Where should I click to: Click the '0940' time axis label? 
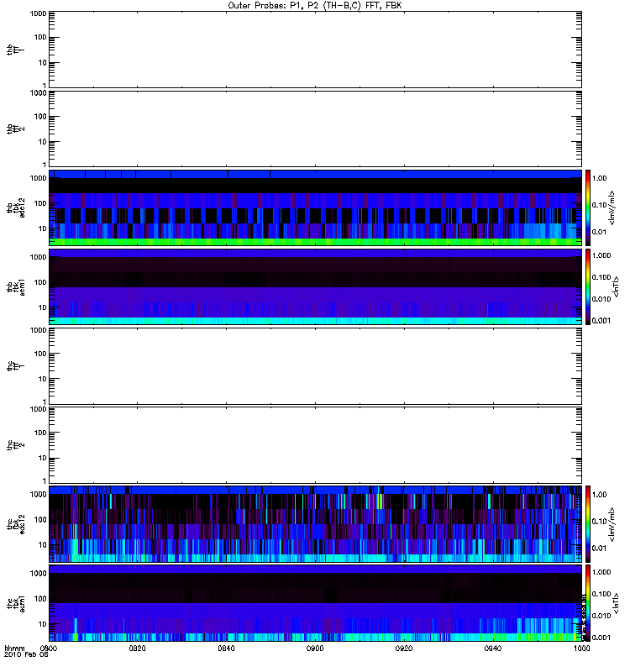coord(493,648)
